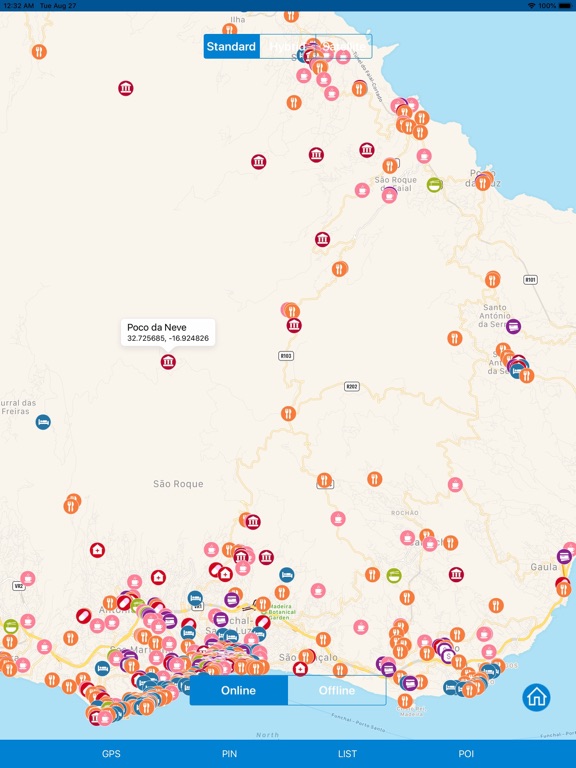
Task: Tap the Curral das Freiras place label
Action: coord(18,407)
